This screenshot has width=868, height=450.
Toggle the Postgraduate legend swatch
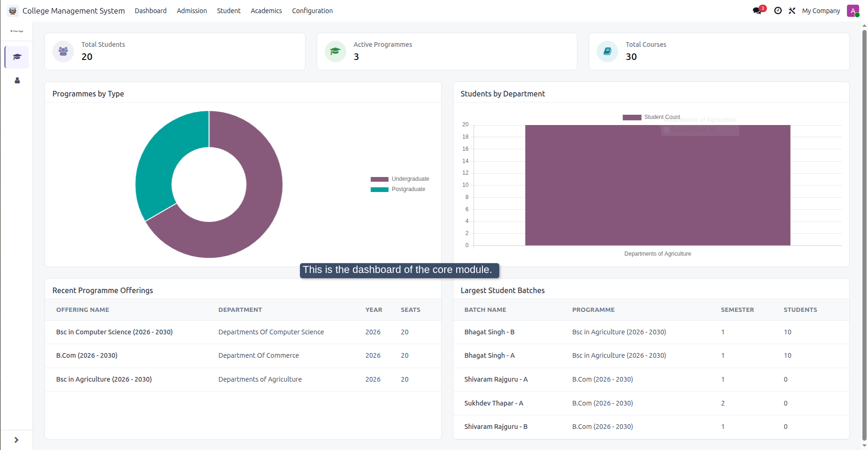379,190
